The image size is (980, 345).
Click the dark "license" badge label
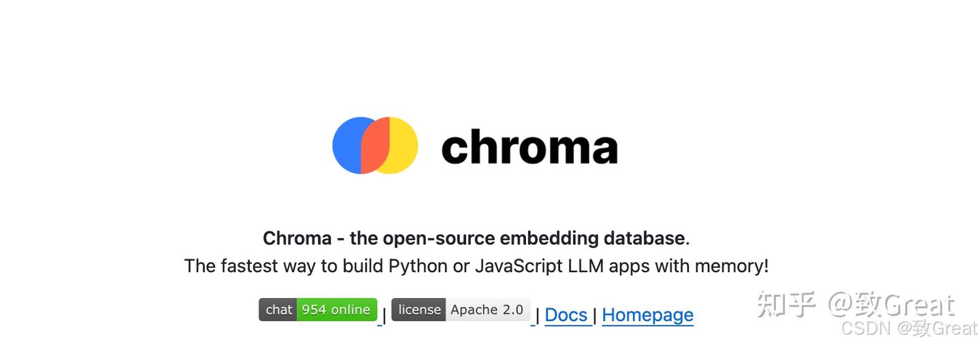(419, 310)
